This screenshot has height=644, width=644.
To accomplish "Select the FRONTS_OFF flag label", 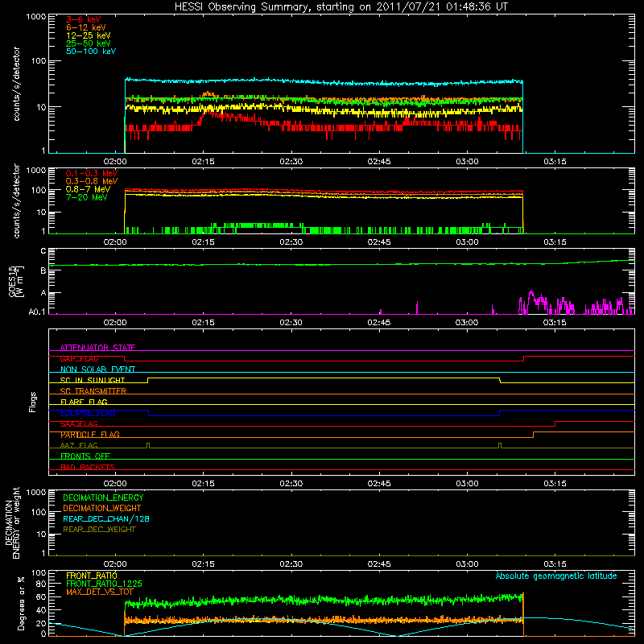I will pyautogui.click(x=85, y=456).
